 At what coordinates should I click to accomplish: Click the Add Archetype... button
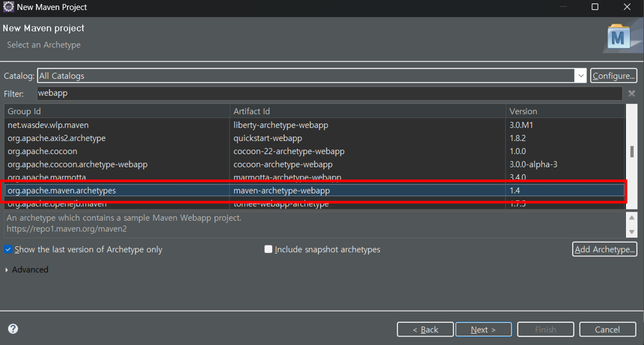point(605,249)
